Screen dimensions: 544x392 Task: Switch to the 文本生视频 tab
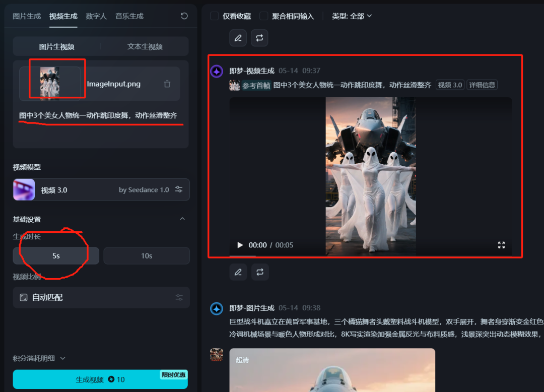pos(146,46)
